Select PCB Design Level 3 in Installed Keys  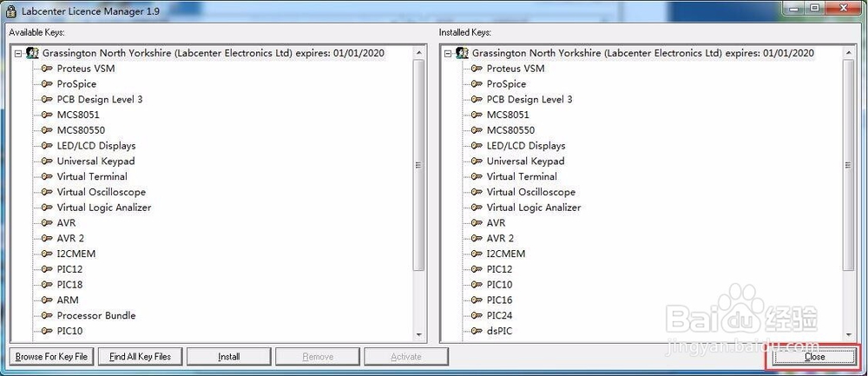coord(529,100)
